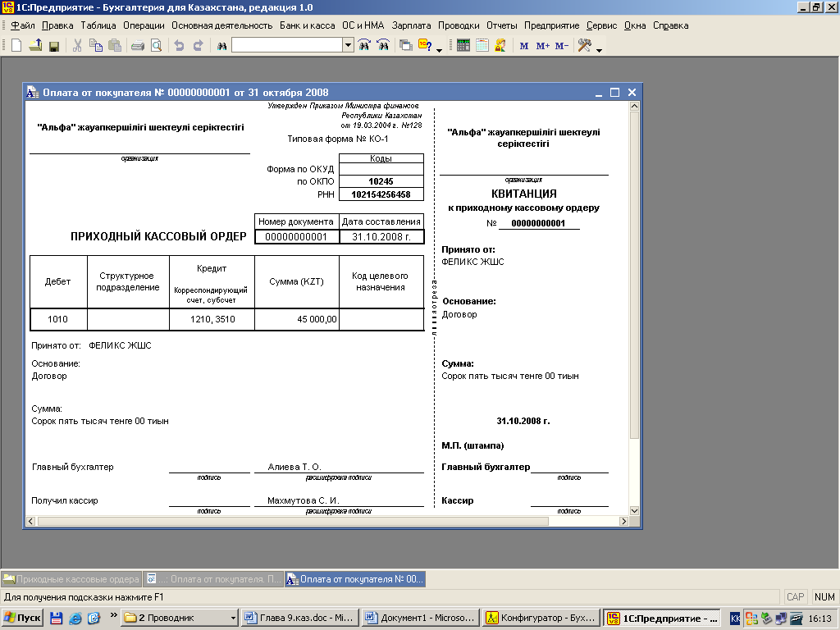
Task: Select the credit cell 1210, 3510
Action: (x=212, y=319)
